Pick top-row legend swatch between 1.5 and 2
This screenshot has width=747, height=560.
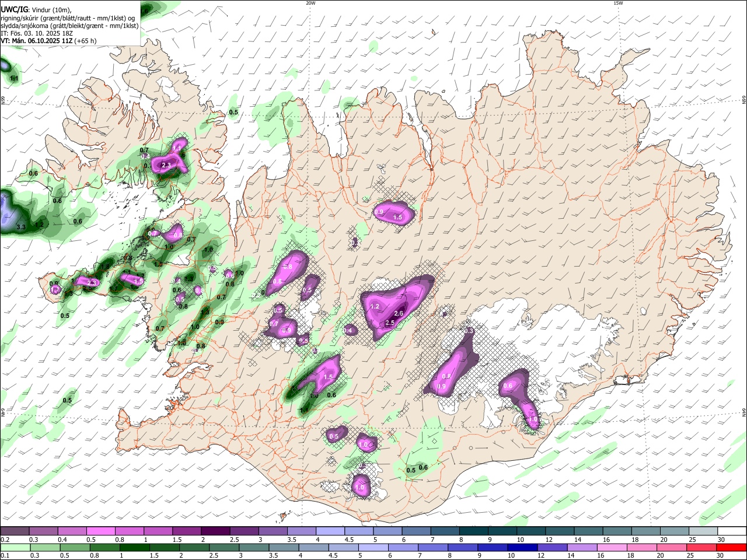pos(186,531)
